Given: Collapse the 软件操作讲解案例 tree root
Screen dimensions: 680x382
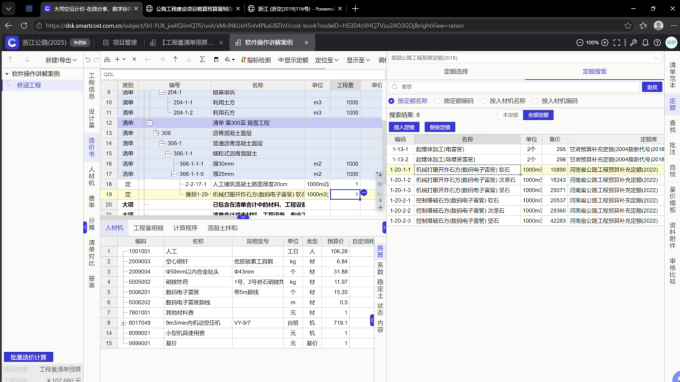Looking at the screenshot, I should tap(7, 74).
